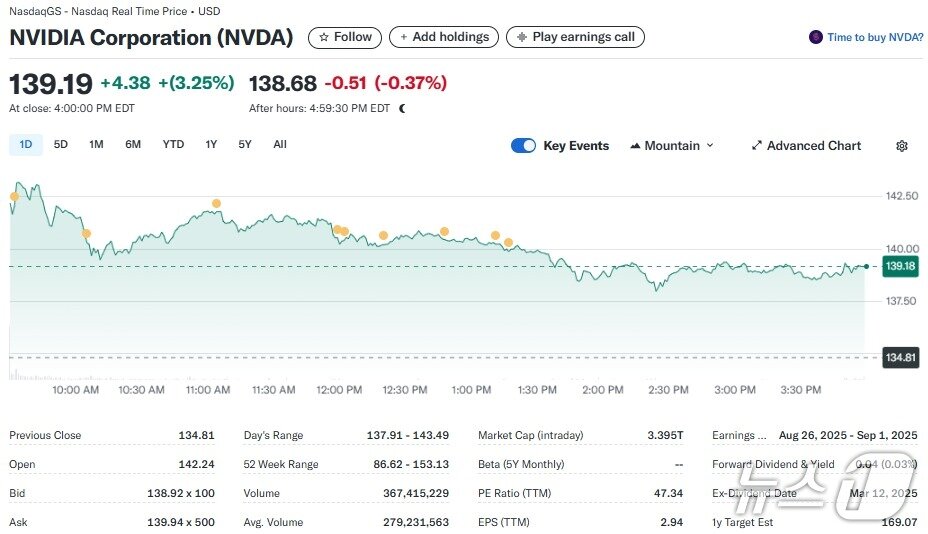This screenshot has width=928, height=534.
Task: Switch to the 5Y chart range
Action: pyautogui.click(x=245, y=144)
